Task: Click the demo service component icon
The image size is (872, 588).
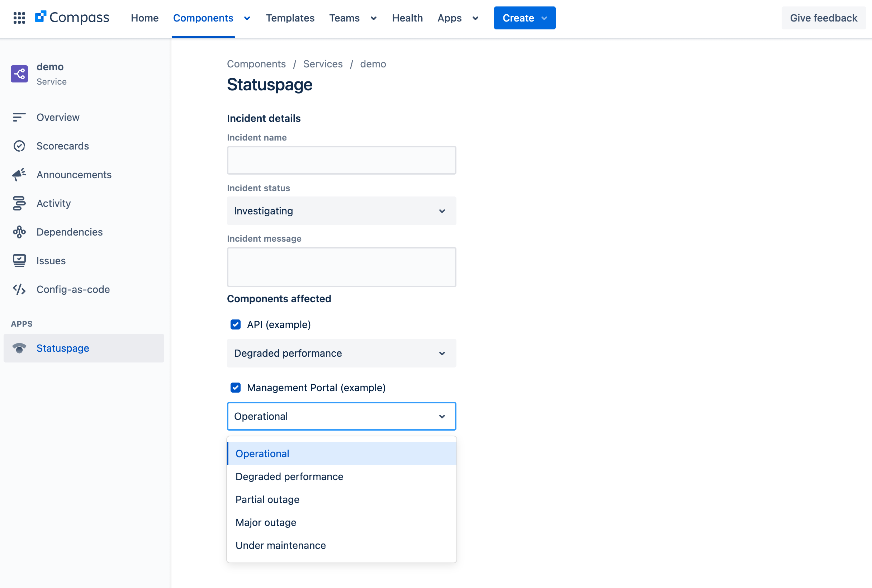Action: 19,73
